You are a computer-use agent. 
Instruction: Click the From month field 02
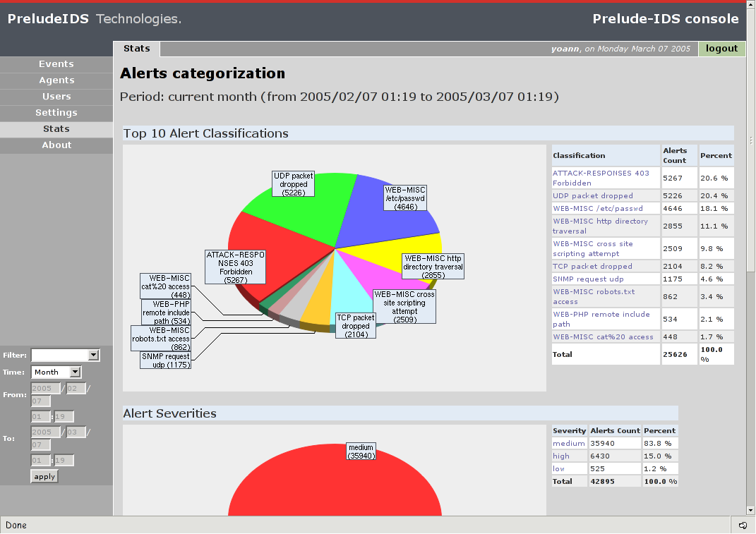pos(76,389)
